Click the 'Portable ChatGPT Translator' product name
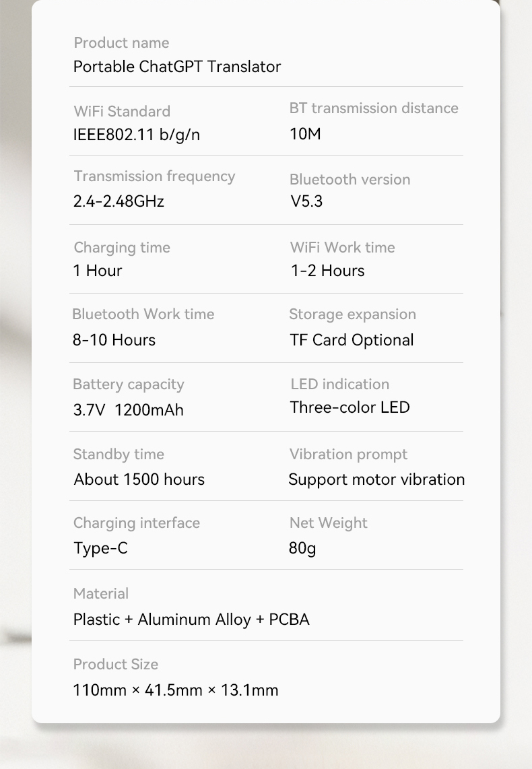 click(x=176, y=67)
